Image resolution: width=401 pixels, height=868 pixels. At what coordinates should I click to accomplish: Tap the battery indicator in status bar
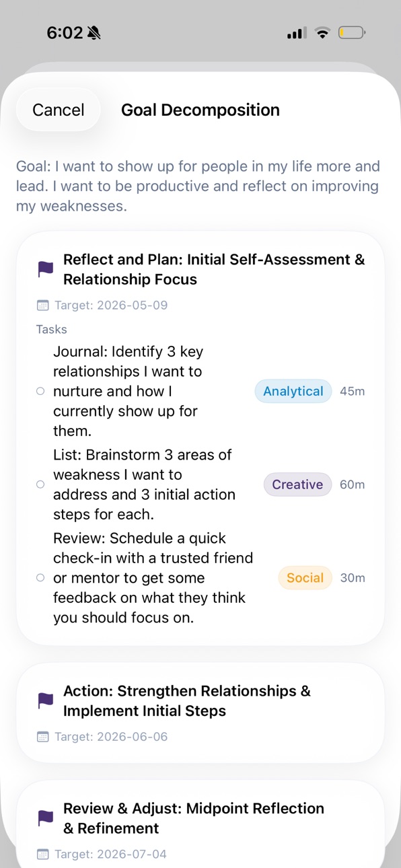pyautogui.click(x=352, y=32)
